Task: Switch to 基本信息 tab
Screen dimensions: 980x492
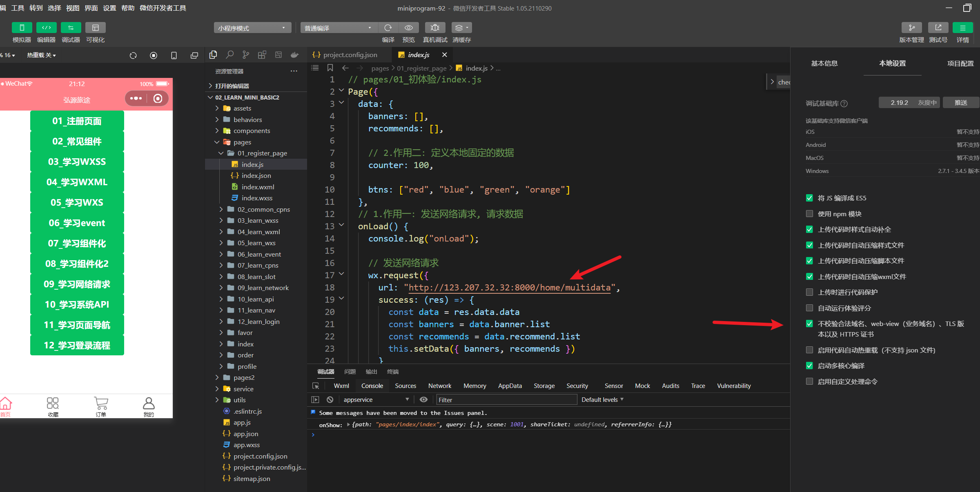Action: 824,63
